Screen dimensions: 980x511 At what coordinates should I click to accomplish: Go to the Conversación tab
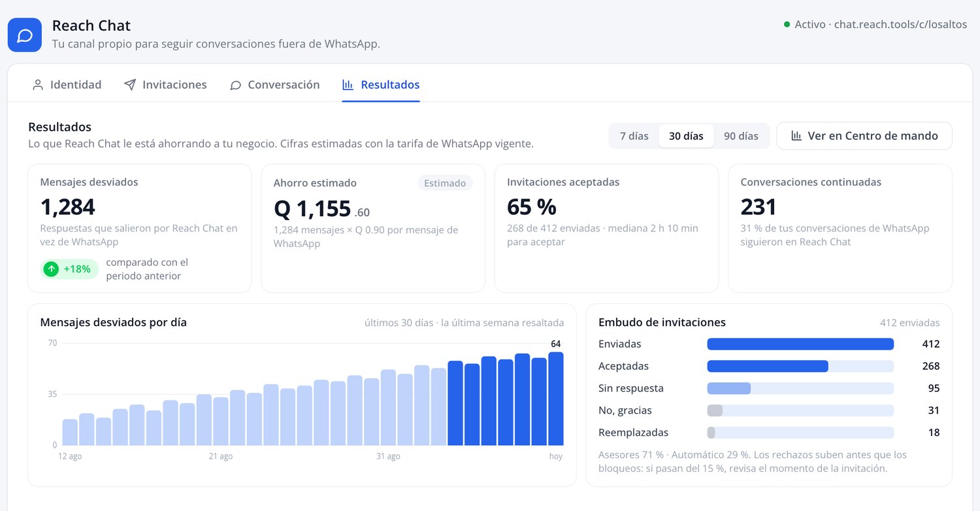coord(275,85)
